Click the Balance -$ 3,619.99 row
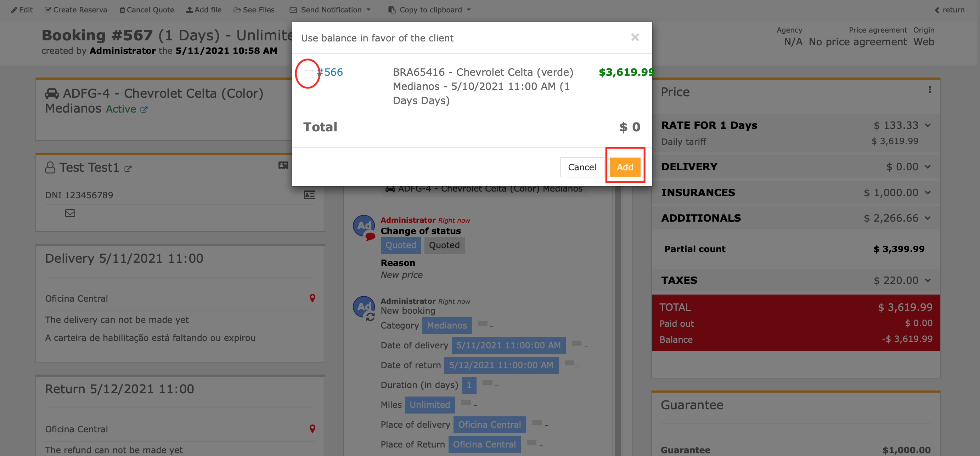This screenshot has width=980, height=456. tap(795, 339)
